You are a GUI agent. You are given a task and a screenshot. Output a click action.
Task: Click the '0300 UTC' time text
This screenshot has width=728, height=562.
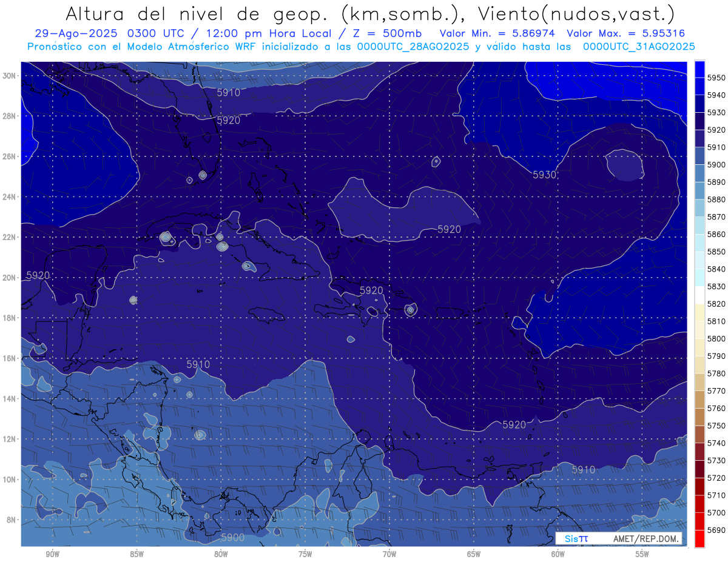click(x=159, y=33)
